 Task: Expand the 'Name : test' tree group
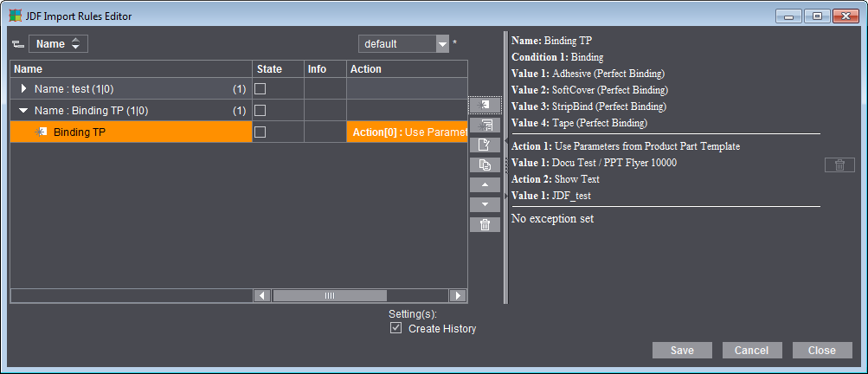[x=23, y=88]
